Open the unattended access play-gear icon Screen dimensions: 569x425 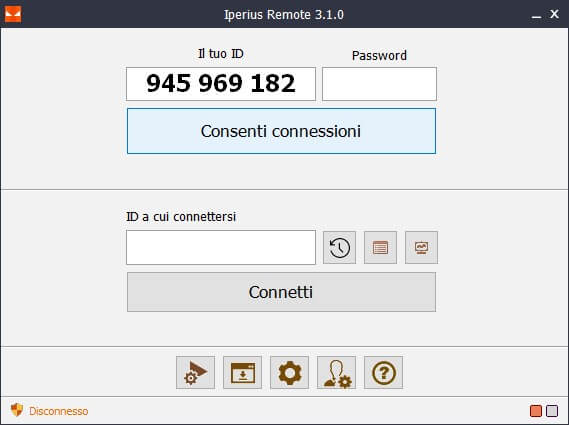tap(195, 372)
